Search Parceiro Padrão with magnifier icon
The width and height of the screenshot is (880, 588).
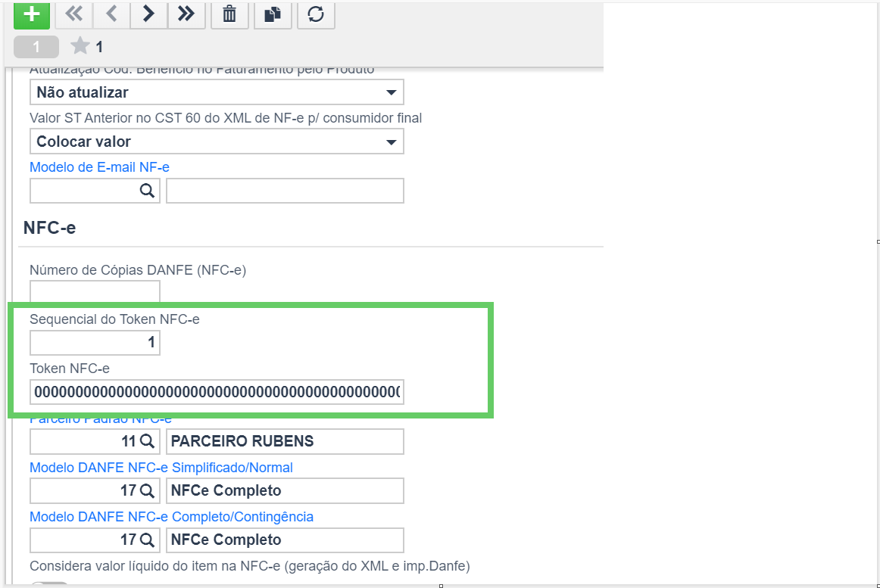pos(147,441)
